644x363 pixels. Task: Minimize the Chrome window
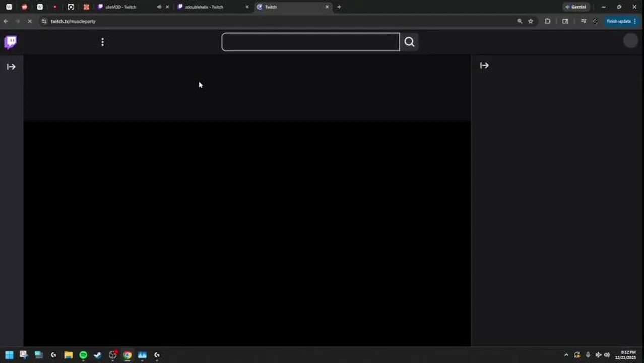point(604,7)
